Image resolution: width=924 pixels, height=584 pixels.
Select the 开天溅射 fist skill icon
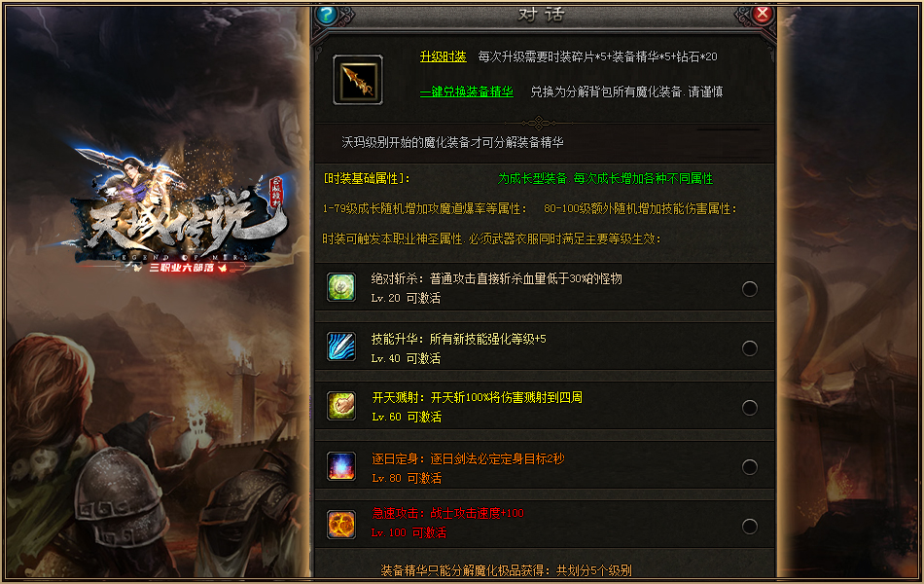tap(341, 406)
